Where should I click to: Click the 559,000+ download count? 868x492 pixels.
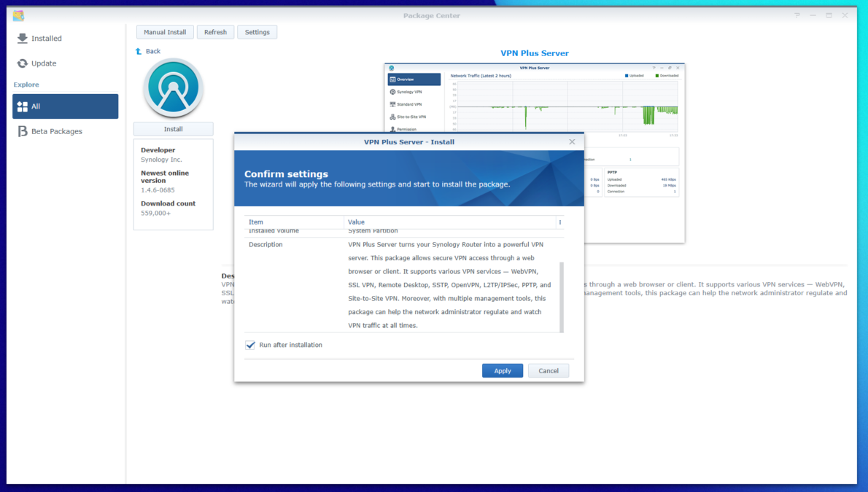(x=155, y=213)
